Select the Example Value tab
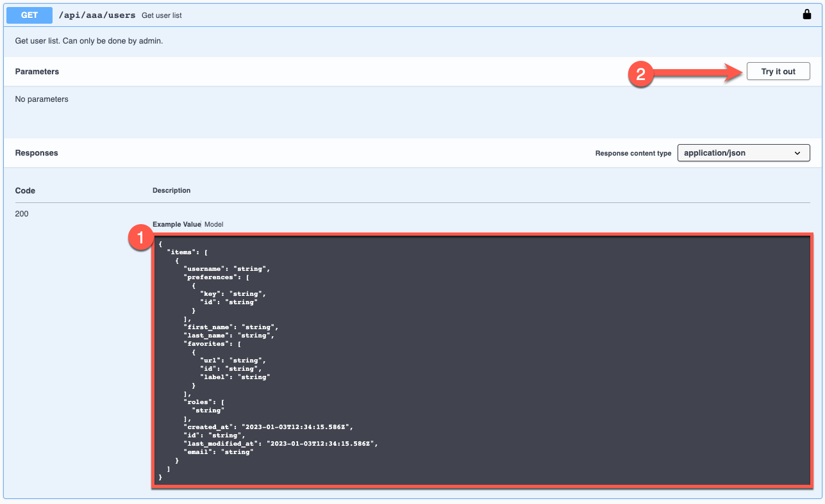The width and height of the screenshot is (825, 504). [x=176, y=224]
